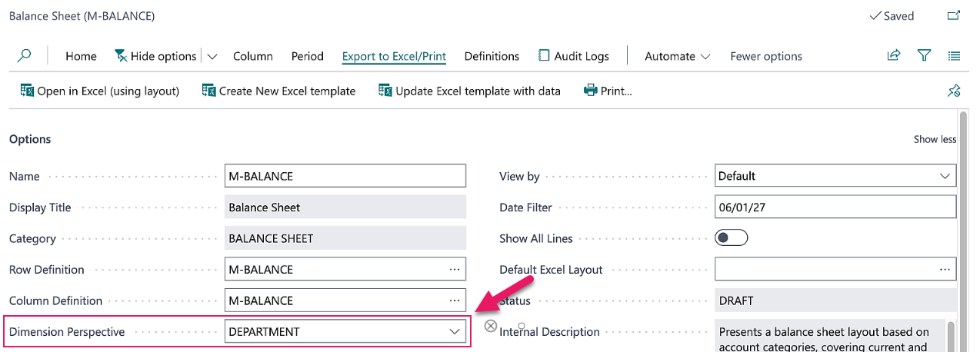Screen dimensions: 980x352
Task: Click Show less link
Action: [935, 139]
